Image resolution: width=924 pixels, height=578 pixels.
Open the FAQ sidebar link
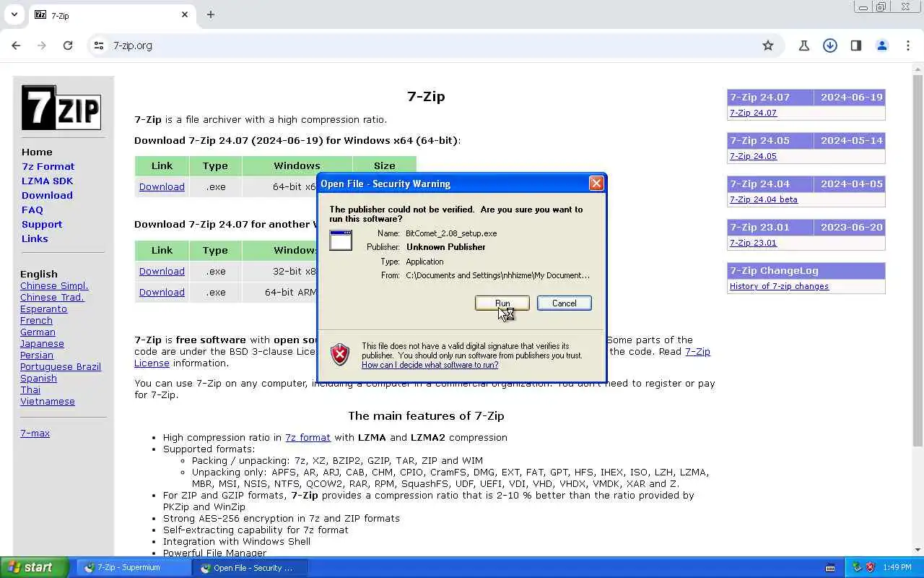point(32,210)
